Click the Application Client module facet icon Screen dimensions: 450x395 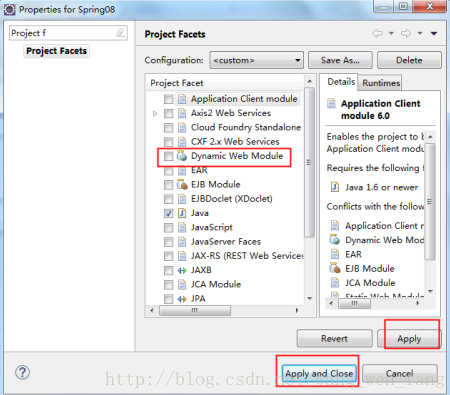[x=182, y=99]
